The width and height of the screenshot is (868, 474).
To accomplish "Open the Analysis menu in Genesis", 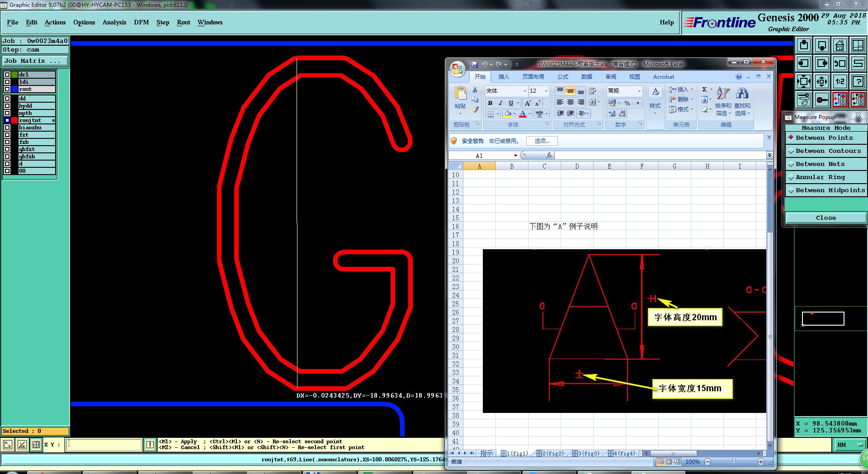I will tap(114, 22).
